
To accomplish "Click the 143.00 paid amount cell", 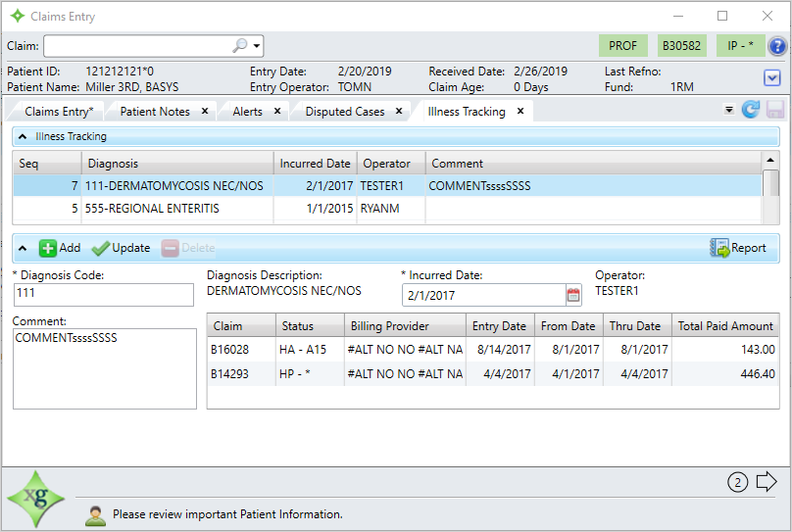I will click(x=725, y=350).
